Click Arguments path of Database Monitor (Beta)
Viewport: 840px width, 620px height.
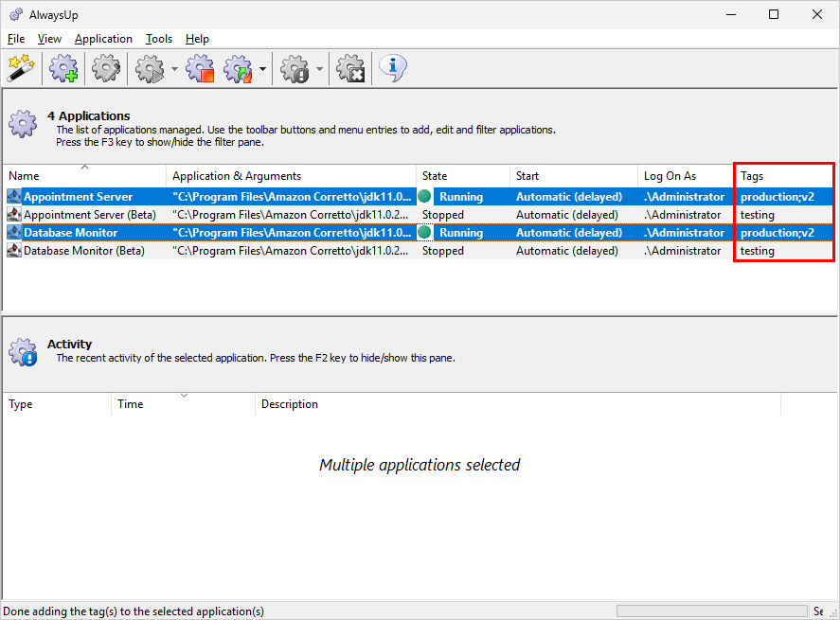click(291, 251)
